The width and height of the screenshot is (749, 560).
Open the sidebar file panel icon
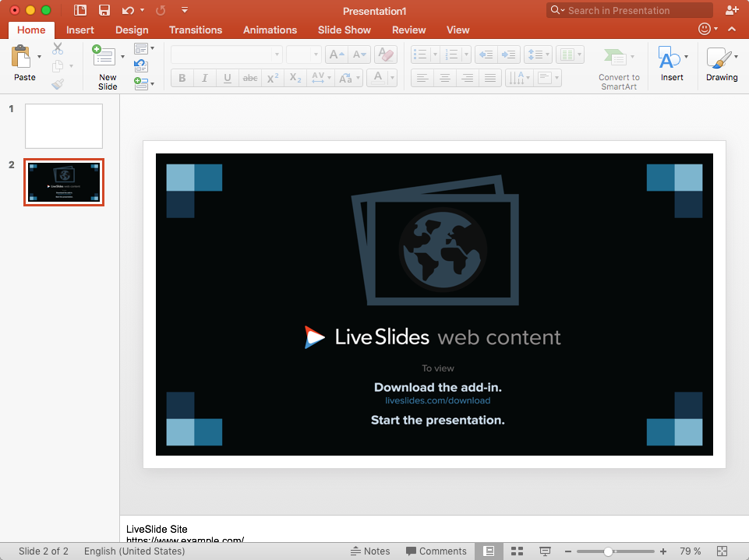tap(80, 10)
